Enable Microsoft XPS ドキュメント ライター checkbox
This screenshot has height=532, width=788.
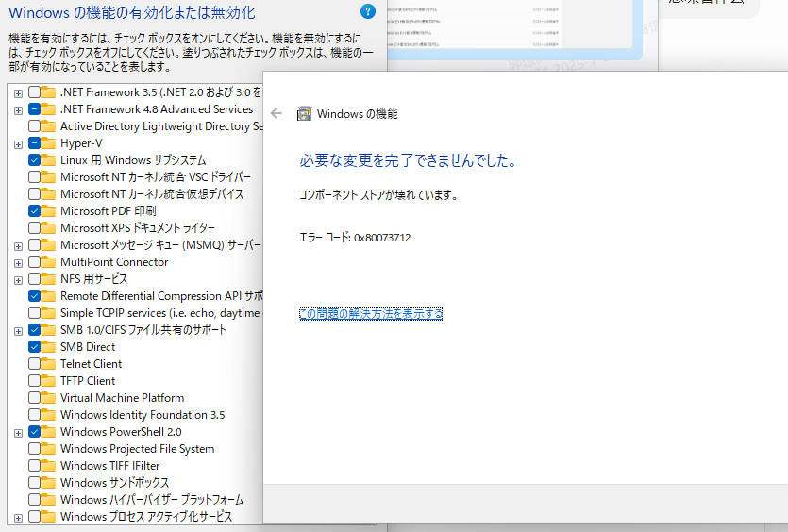(34, 228)
